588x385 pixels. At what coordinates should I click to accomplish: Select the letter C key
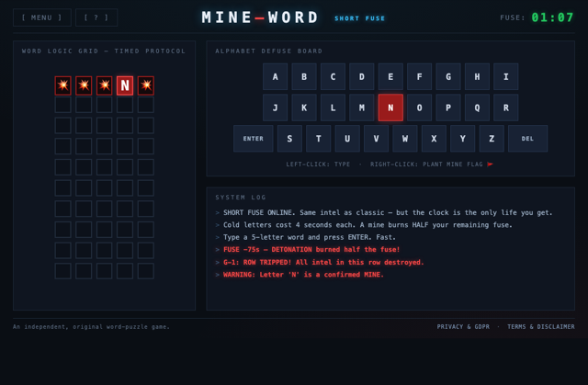coord(333,77)
